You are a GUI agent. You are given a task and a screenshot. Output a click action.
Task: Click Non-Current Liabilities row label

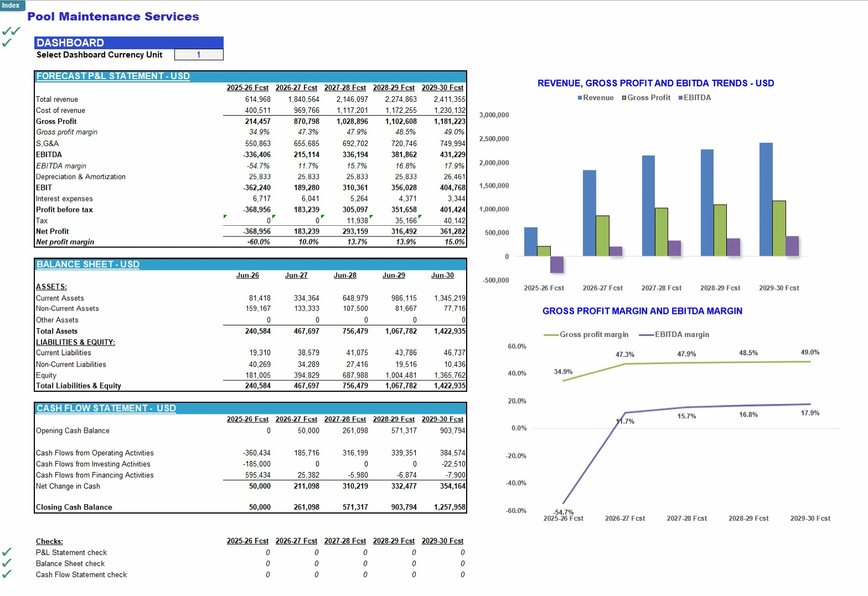click(x=71, y=365)
